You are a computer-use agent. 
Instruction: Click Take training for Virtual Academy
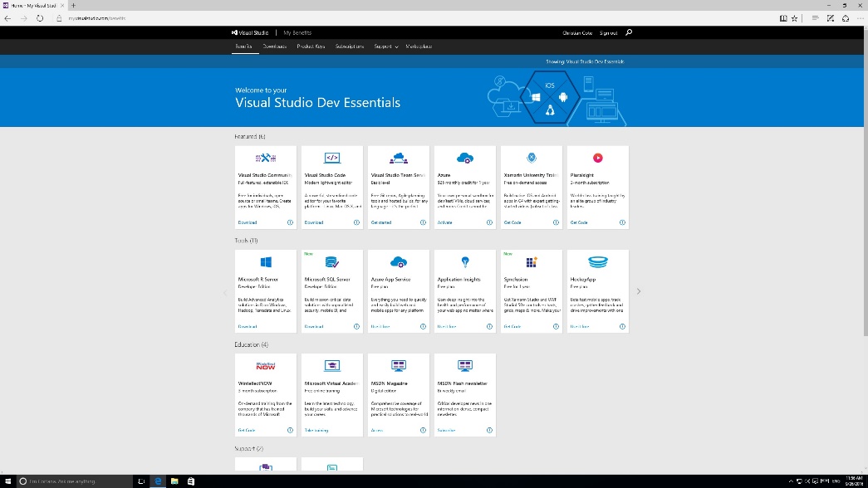tap(316, 430)
